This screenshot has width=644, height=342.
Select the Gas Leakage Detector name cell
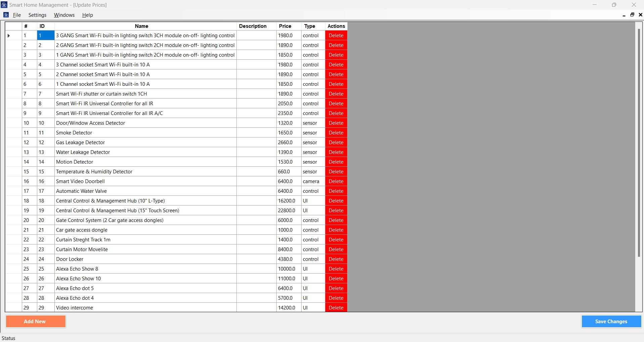(145, 142)
